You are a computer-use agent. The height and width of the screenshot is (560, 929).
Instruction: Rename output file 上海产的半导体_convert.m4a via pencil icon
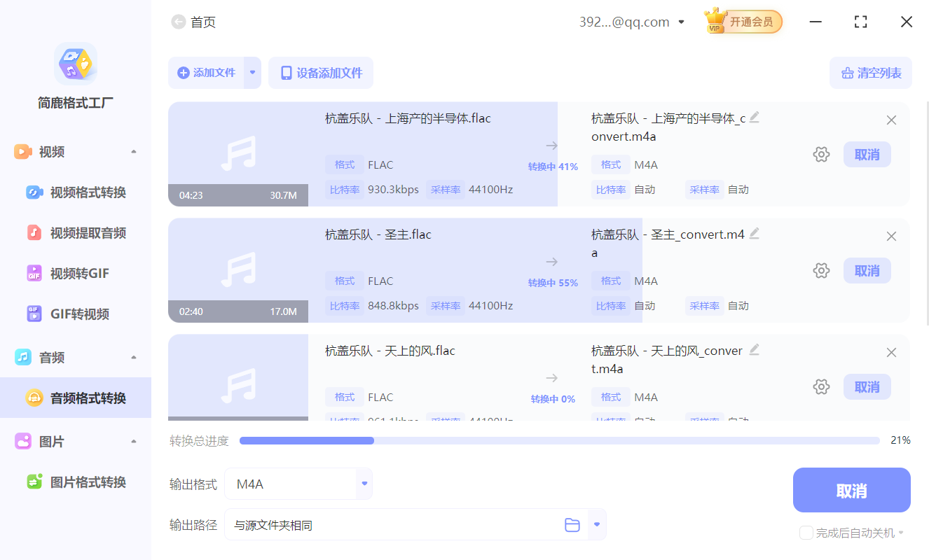point(754,116)
